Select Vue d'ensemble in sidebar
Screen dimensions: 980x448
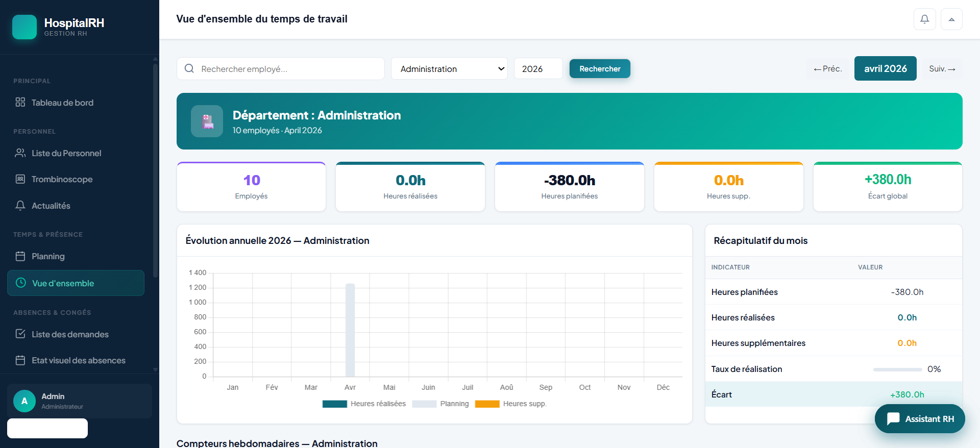tap(76, 283)
